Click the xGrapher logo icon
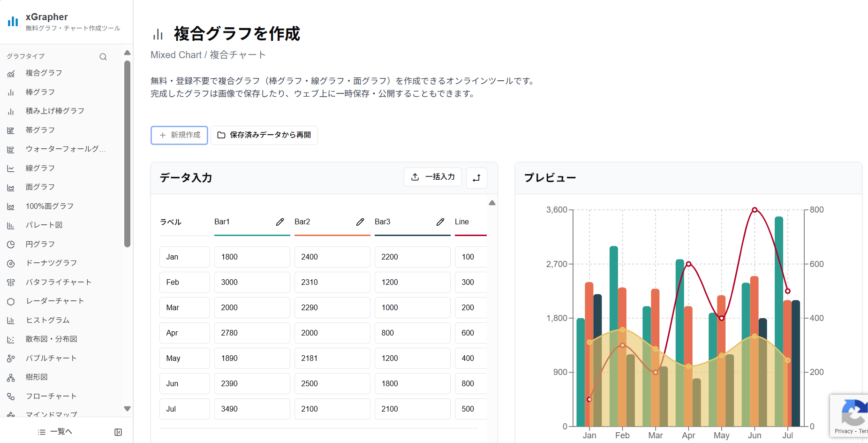868x443 pixels. click(13, 21)
